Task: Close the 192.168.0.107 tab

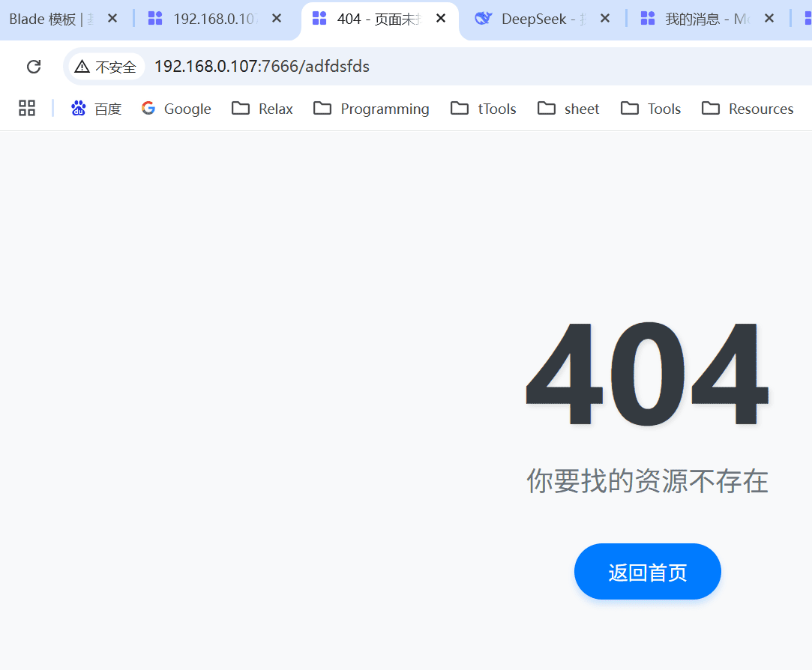Action: (277, 19)
